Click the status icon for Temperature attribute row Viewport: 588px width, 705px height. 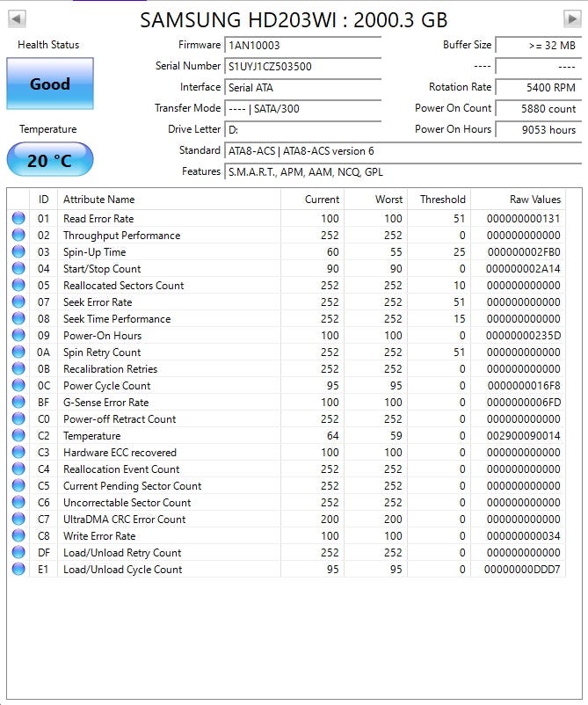click(18, 435)
